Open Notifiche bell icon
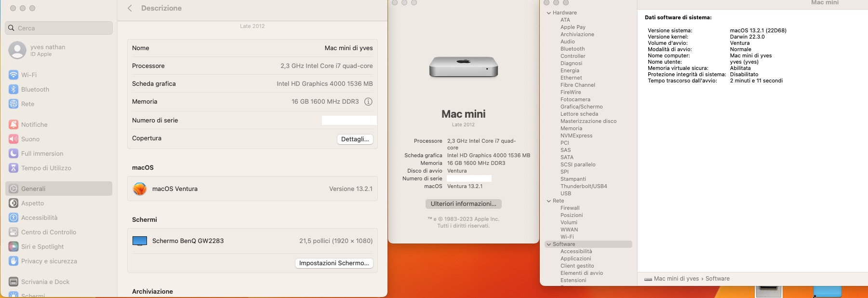 click(13, 124)
